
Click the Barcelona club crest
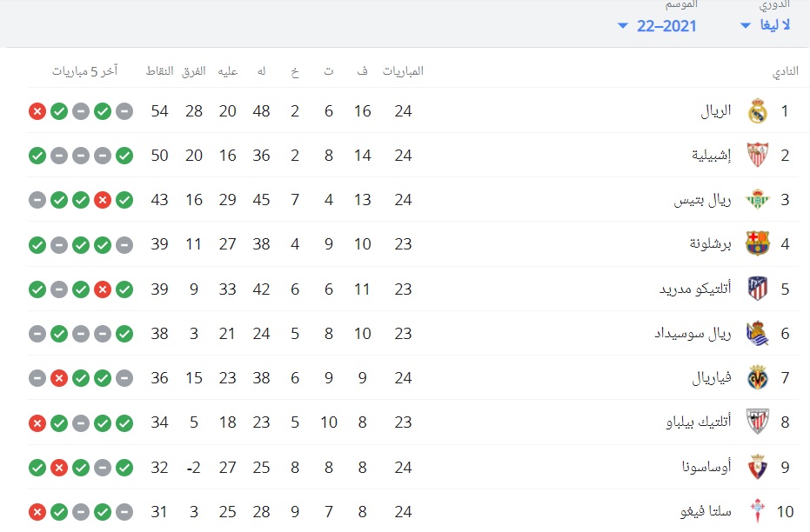click(757, 244)
